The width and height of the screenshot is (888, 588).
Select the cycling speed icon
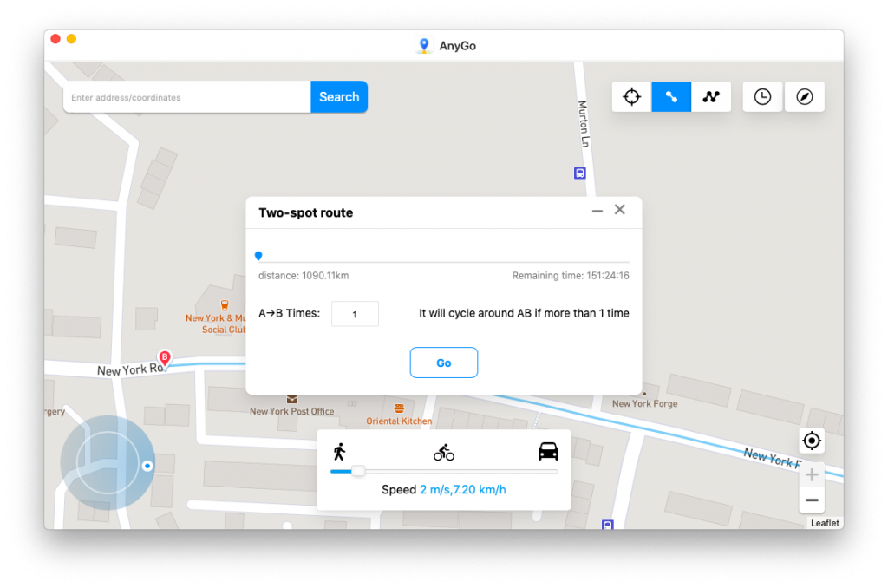point(444,451)
